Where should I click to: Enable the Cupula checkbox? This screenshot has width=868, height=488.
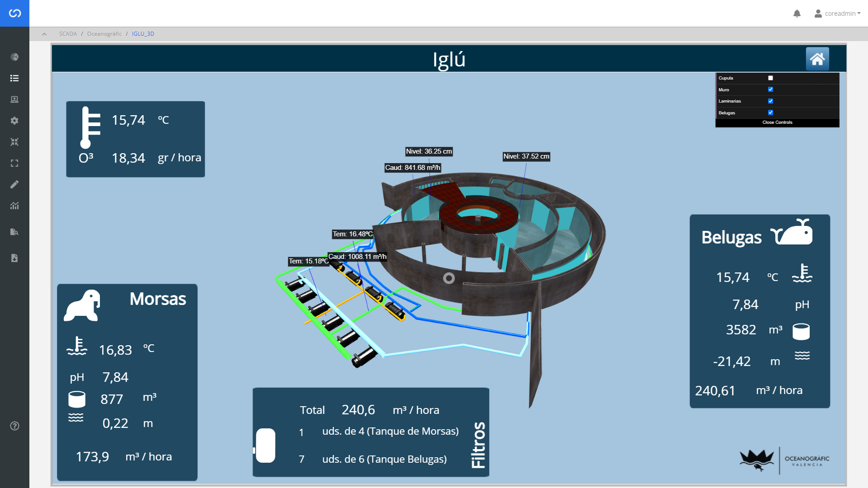(x=770, y=78)
